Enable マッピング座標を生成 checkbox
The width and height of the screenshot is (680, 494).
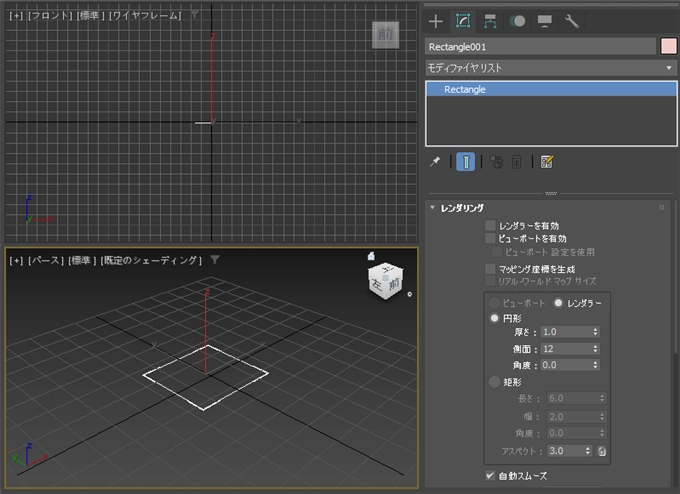point(490,269)
